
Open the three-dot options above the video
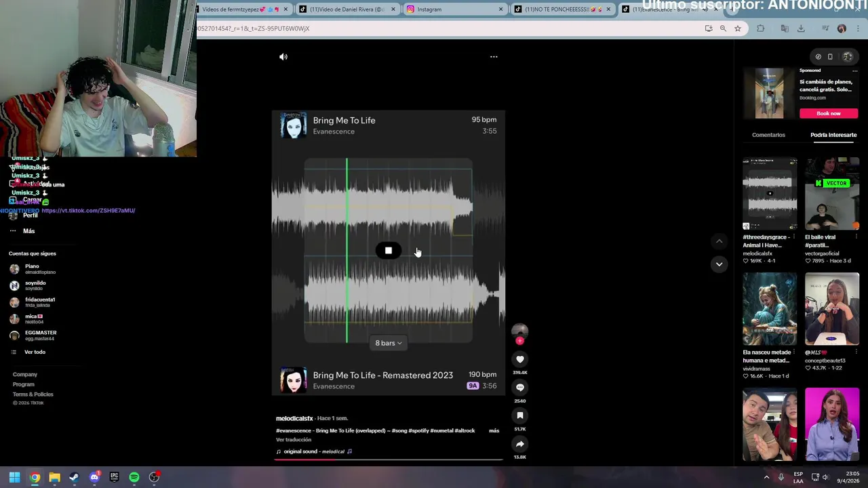click(x=494, y=57)
